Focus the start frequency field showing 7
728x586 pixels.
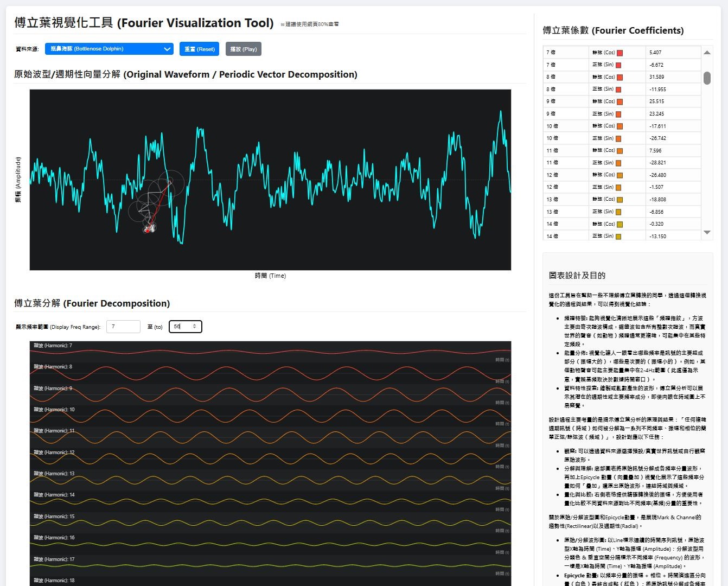tap(123, 327)
